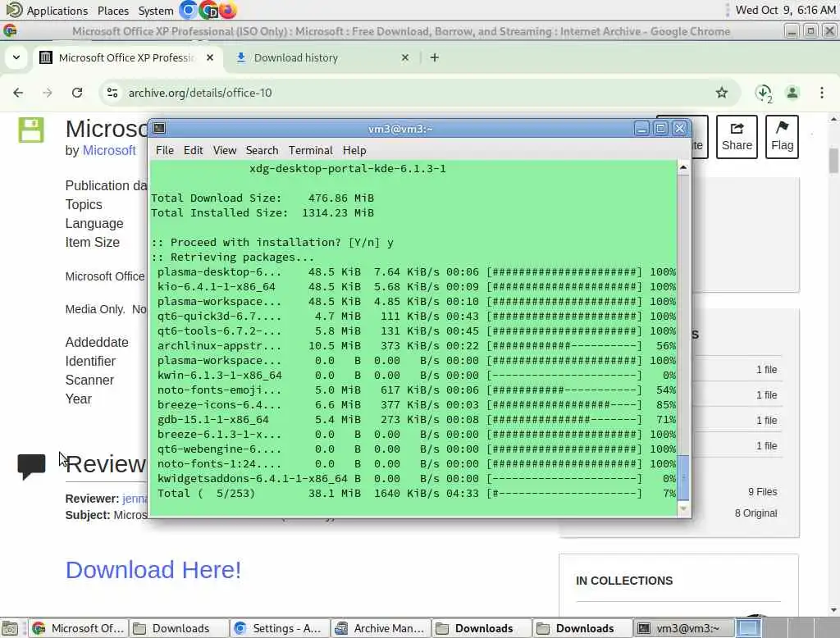Click the Total progress line in terminal

(x=413, y=494)
